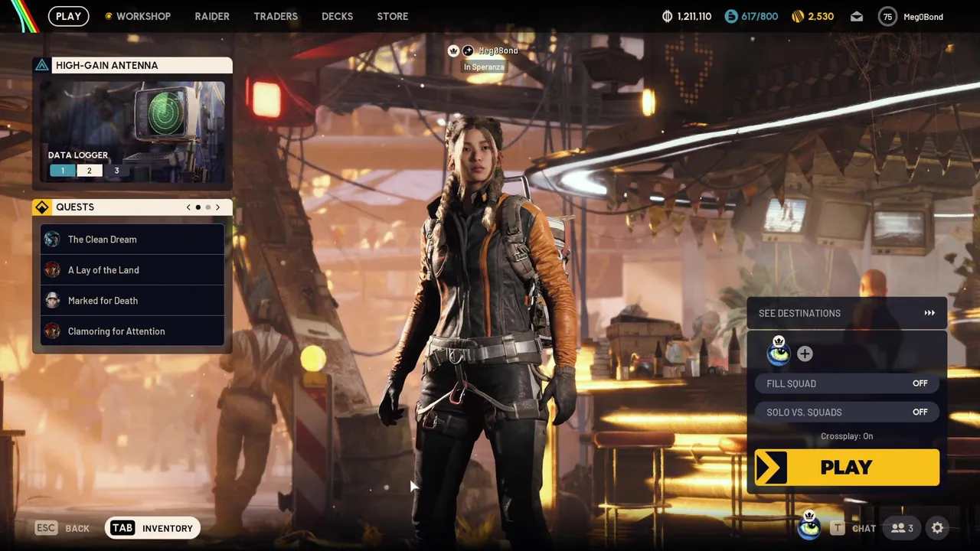
Task: Click the triple-arrow icon on See Destinations
Action: pyautogui.click(x=929, y=313)
